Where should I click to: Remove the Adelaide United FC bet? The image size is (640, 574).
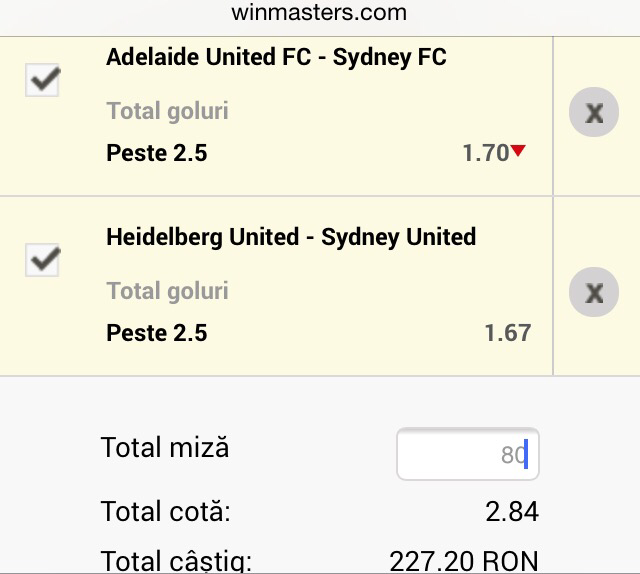pos(594,113)
